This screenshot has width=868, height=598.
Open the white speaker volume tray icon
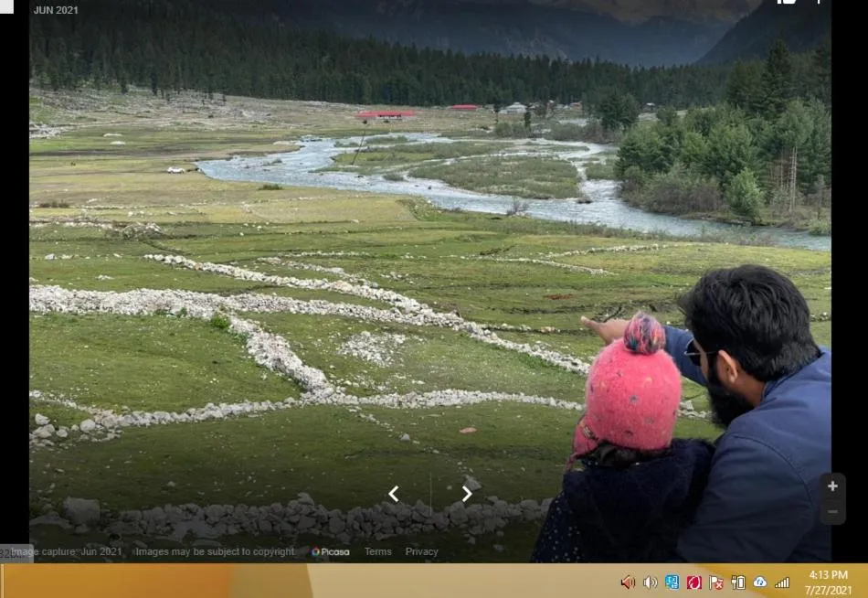[650, 582]
